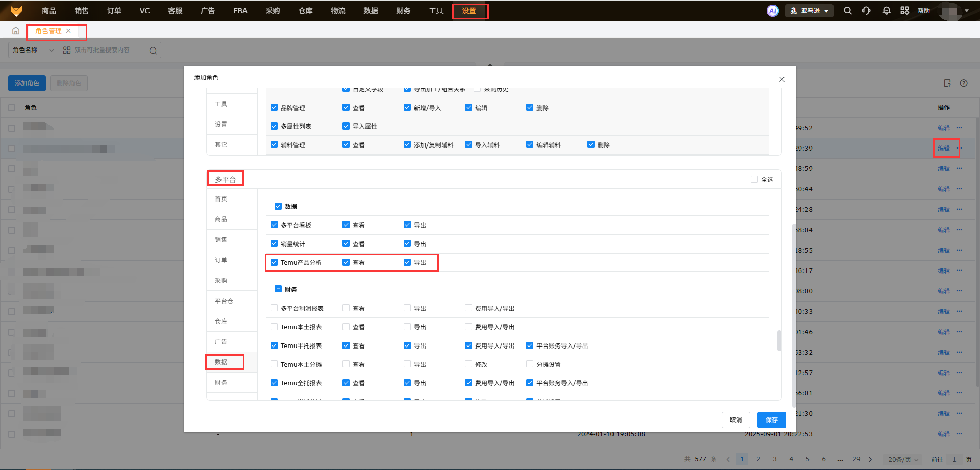Check the 多平台利润报表 checkbox
Screen dimensions: 980x470
[x=274, y=308]
